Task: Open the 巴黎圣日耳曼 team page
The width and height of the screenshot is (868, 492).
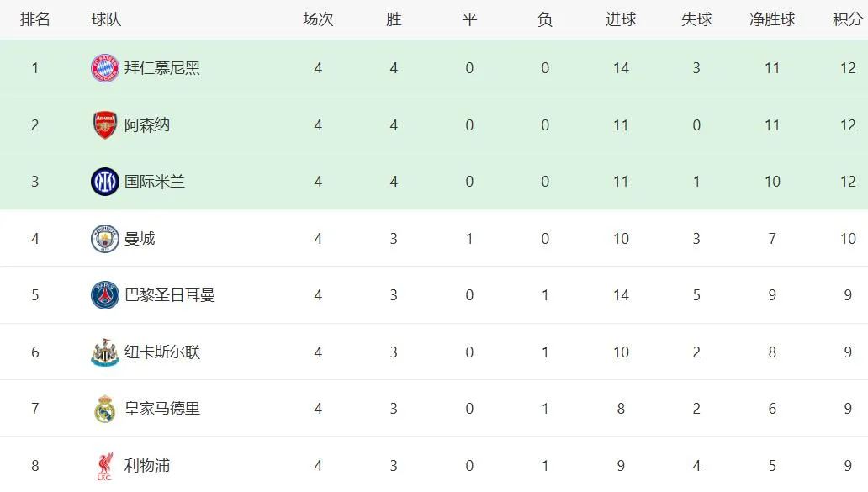Action: [x=170, y=295]
